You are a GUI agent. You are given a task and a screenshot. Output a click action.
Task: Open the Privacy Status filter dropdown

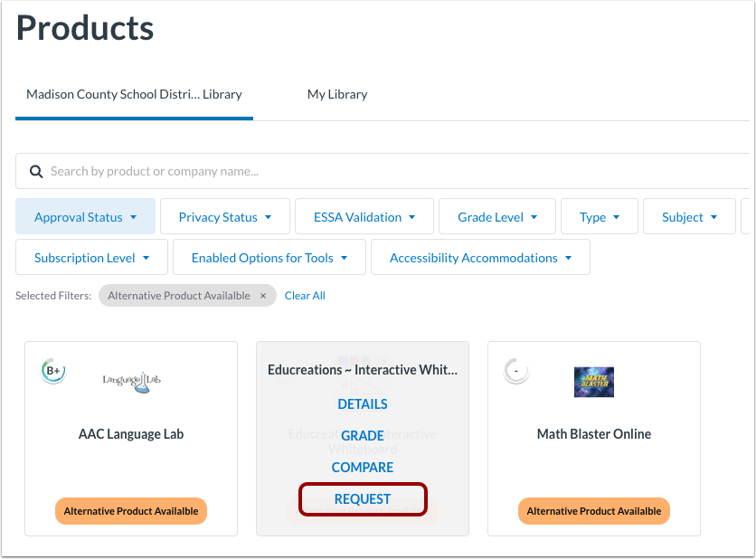click(x=224, y=217)
